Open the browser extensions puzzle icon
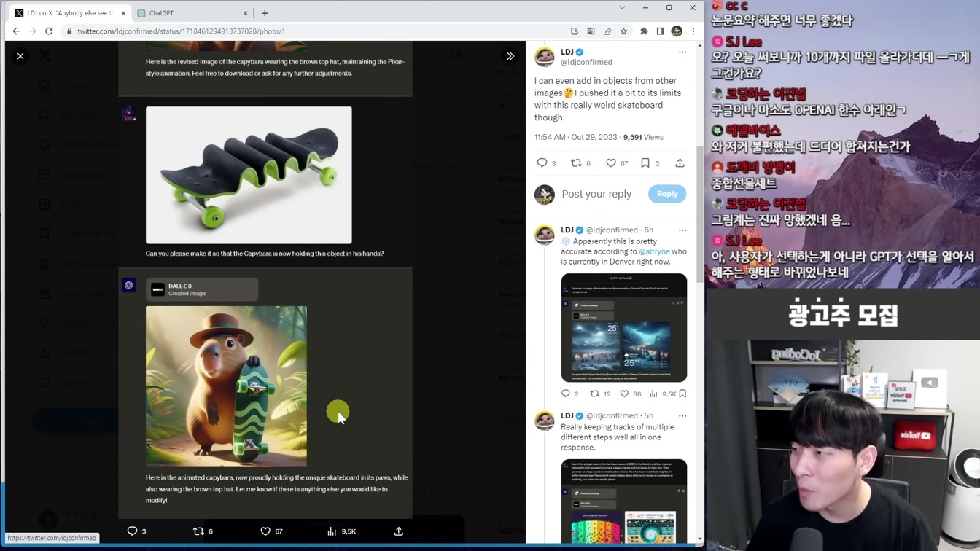 coord(644,31)
